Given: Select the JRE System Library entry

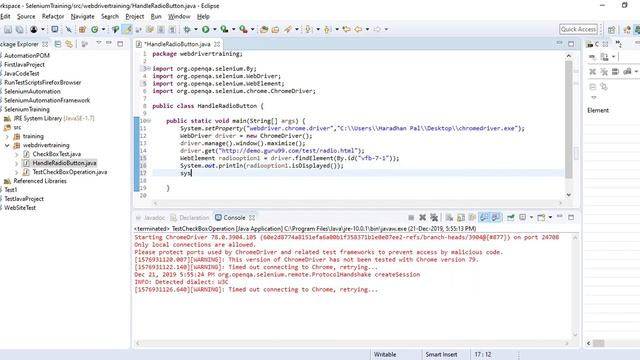Looking at the screenshot, I should point(54,118).
